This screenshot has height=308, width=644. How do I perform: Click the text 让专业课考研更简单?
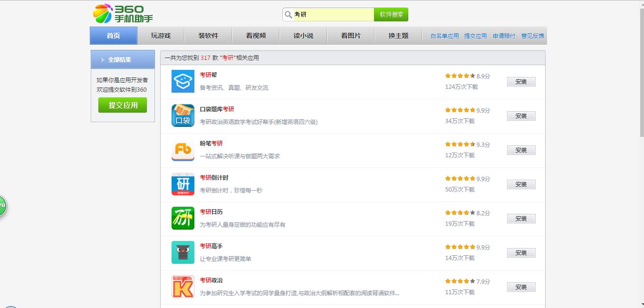(225, 259)
